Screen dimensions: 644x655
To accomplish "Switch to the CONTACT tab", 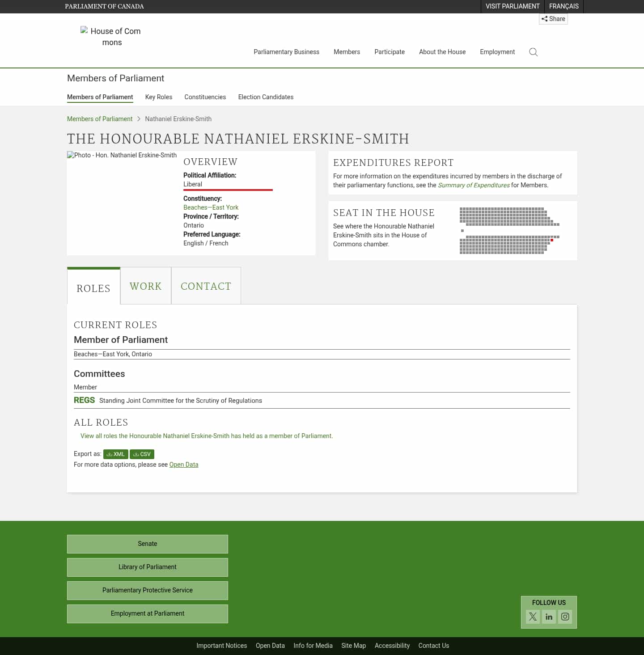I will click(x=206, y=286).
